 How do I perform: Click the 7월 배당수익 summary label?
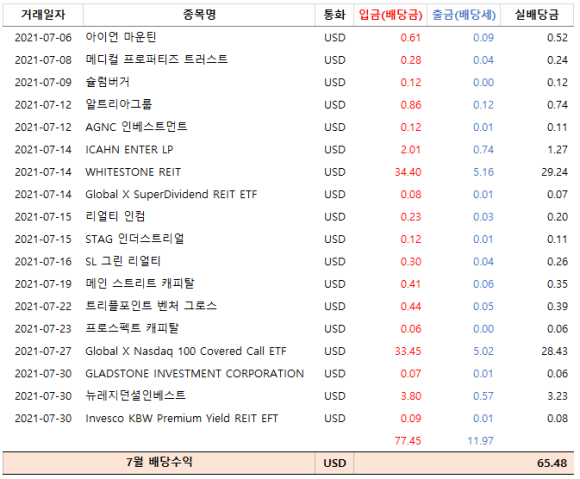click(159, 462)
